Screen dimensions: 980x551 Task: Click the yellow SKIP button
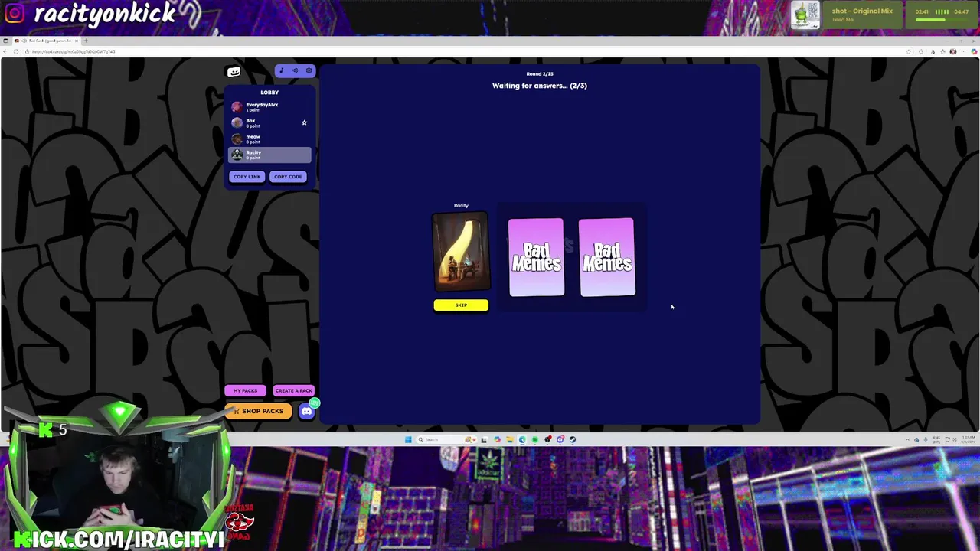[461, 305]
